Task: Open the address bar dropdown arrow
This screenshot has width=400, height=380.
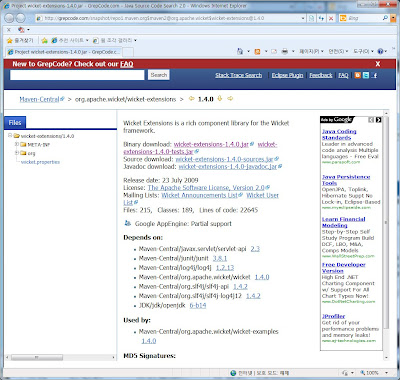Action: tap(303, 18)
